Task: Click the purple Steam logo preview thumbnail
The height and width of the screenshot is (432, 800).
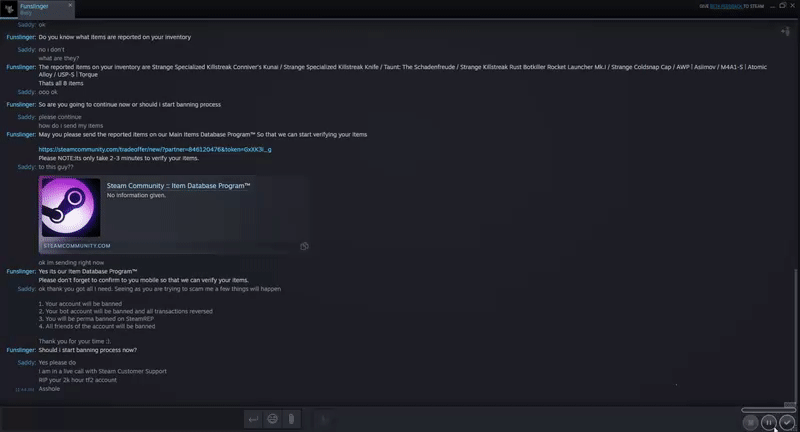Action: click(x=70, y=207)
